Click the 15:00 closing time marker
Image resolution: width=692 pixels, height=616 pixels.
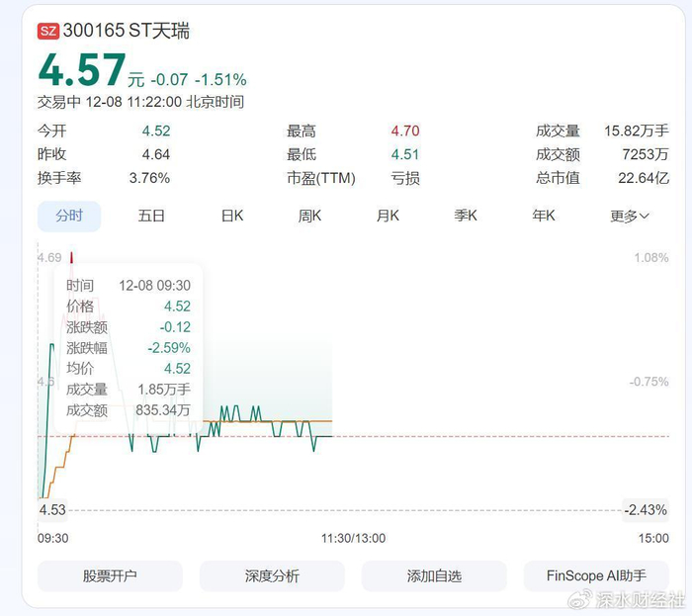[x=654, y=538]
